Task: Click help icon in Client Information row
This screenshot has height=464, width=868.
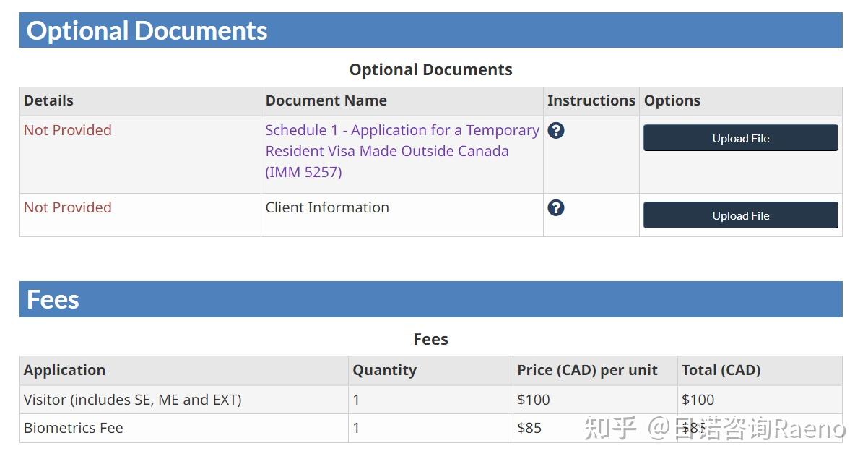Action: [x=555, y=208]
